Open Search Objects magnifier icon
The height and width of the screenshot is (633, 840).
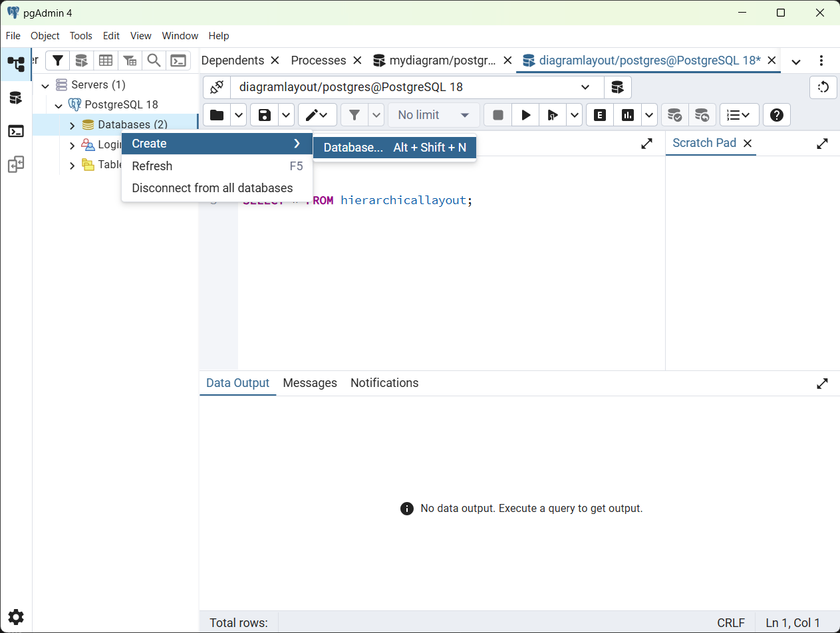[x=154, y=61]
